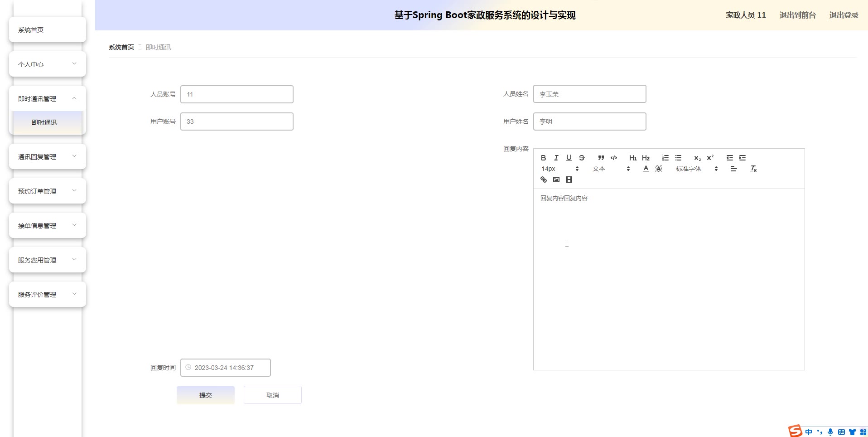Image resolution: width=868 pixels, height=437 pixels.
Task: Toggle underline formatting in reply editor
Action: pos(569,158)
